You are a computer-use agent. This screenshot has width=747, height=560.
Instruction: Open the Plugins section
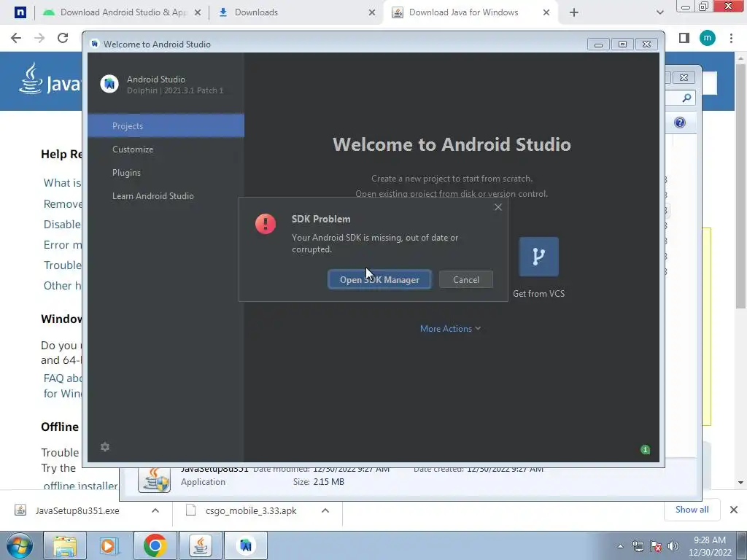(x=126, y=172)
